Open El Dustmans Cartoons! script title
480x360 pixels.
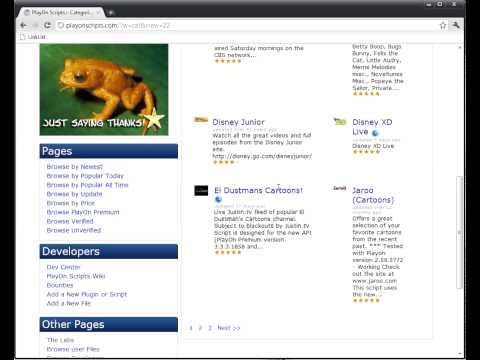pos(259,190)
